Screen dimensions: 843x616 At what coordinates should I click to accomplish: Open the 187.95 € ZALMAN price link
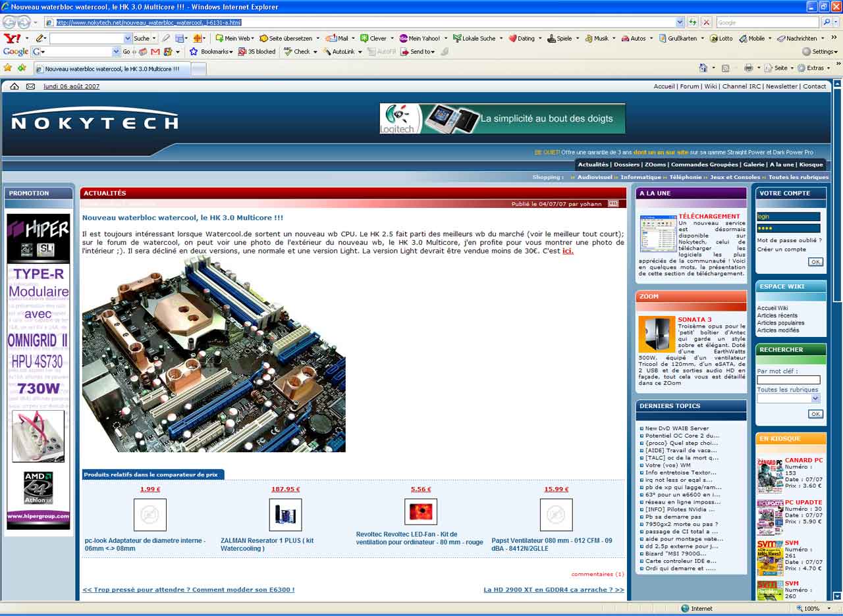(x=285, y=489)
